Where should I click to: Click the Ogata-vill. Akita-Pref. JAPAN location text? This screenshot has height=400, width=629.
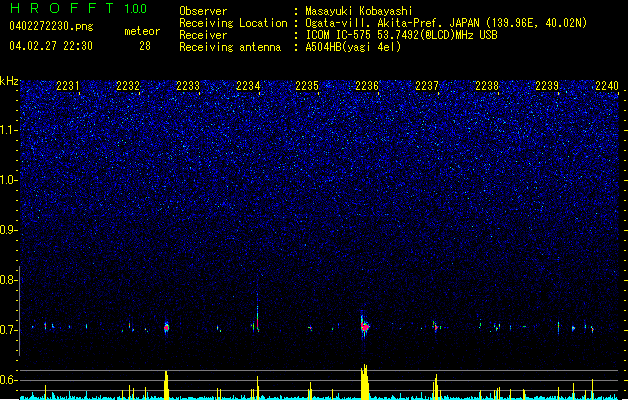(x=394, y=23)
